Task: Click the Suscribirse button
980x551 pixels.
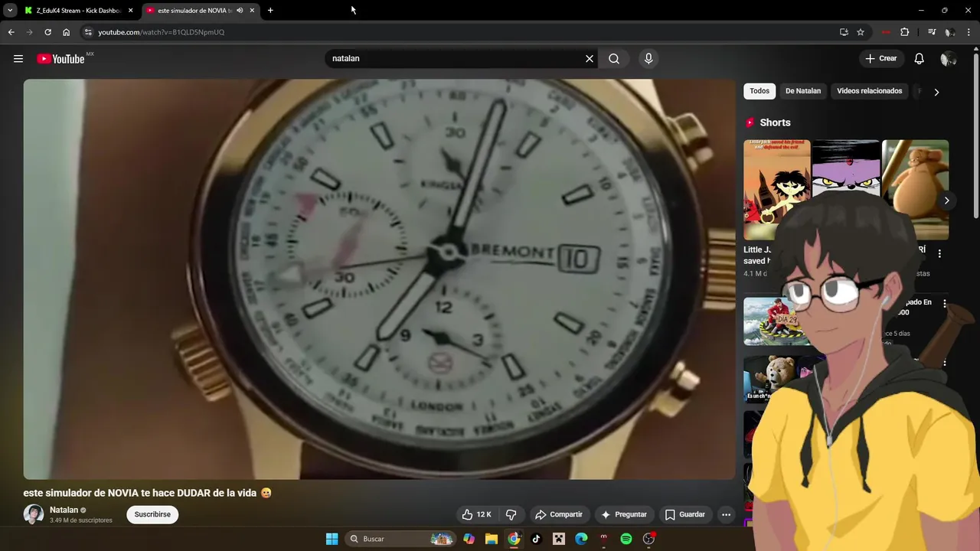Action: point(152,514)
